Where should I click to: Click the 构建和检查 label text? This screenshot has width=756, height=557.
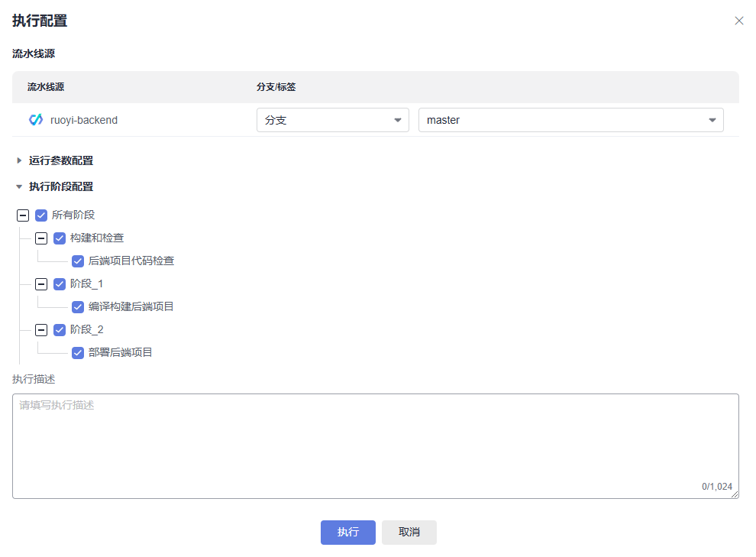[97, 238]
